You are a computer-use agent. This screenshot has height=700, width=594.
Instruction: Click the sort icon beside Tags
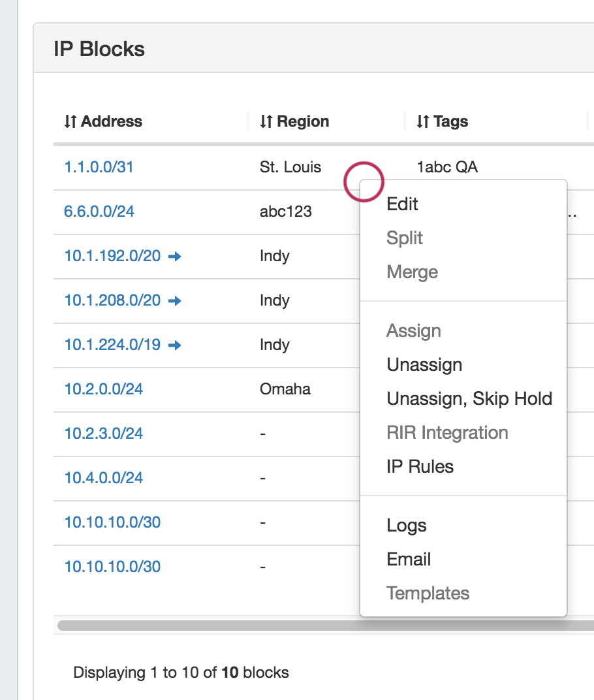tap(423, 121)
